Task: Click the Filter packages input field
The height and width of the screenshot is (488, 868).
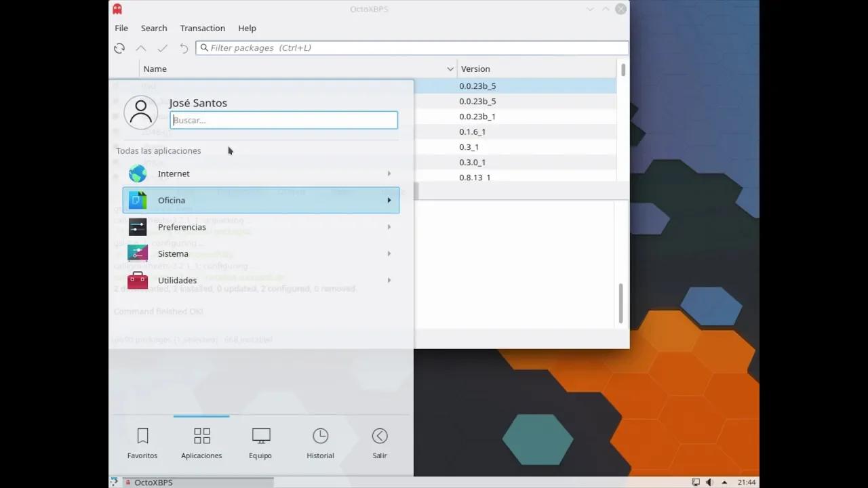Action: coord(412,47)
